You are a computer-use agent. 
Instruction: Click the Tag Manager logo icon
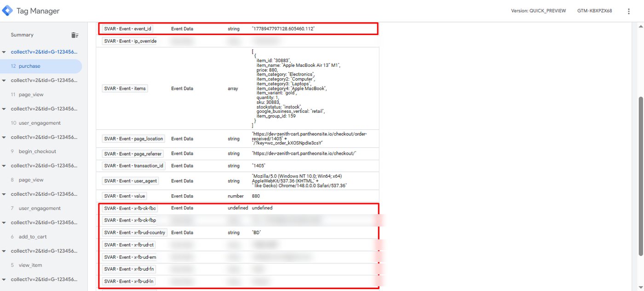(x=8, y=11)
